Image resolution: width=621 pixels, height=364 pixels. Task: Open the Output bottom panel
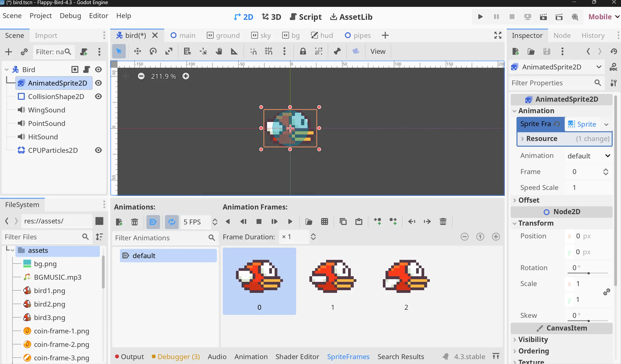[130, 357]
